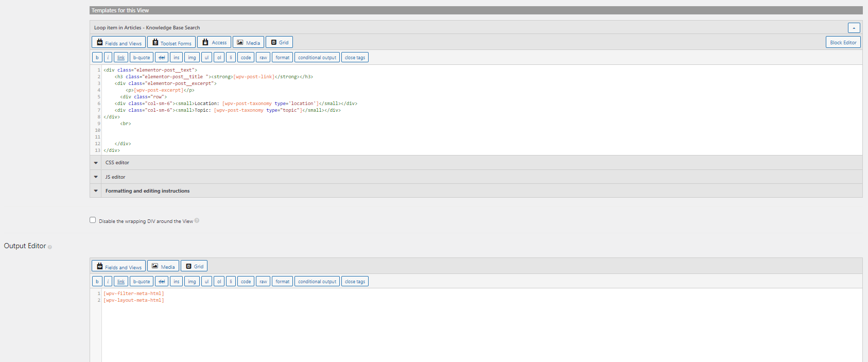The height and width of the screenshot is (362, 868).
Task: Click conditional output in Loop item template toolbar
Action: [317, 58]
